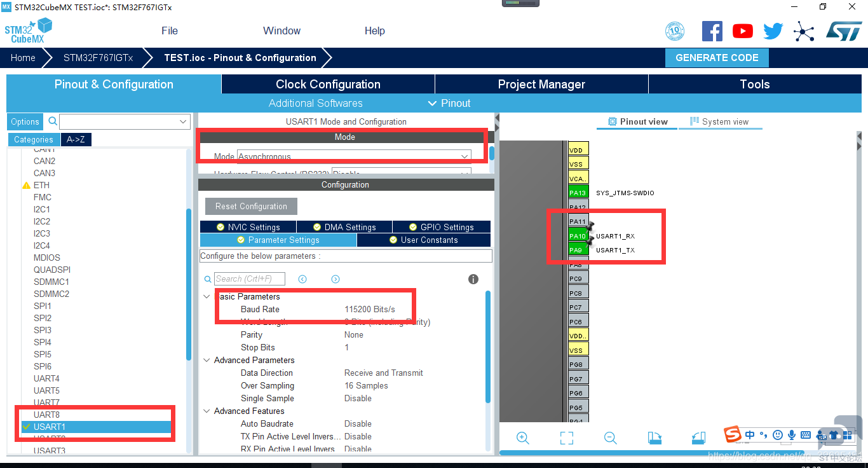Switch to System view
Image resolution: width=868 pixels, height=468 pixels.
pyautogui.click(x=720, y=121)
